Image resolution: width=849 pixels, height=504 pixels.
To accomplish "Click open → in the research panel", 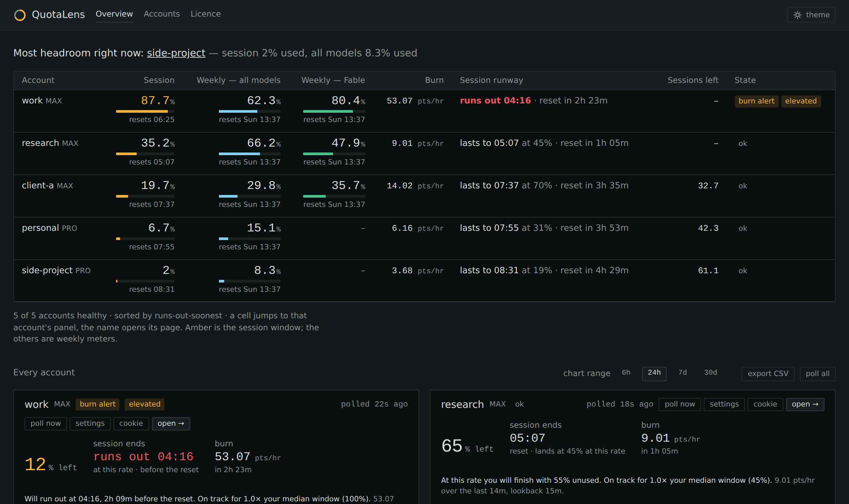I will pyautogui.click(x=805, y=404).
